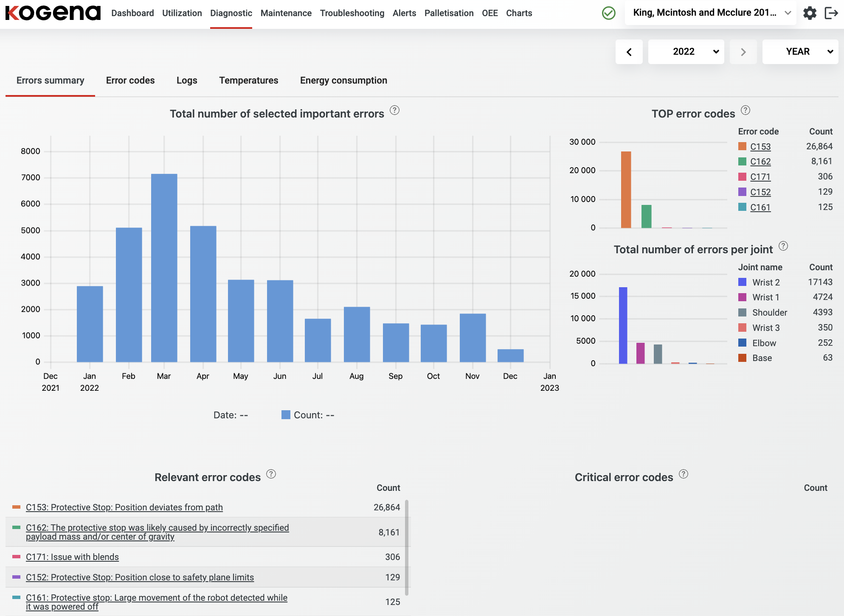844x616 pixels.
Task: Open help icon beside Critical error codes
Action: click(683, 474)
